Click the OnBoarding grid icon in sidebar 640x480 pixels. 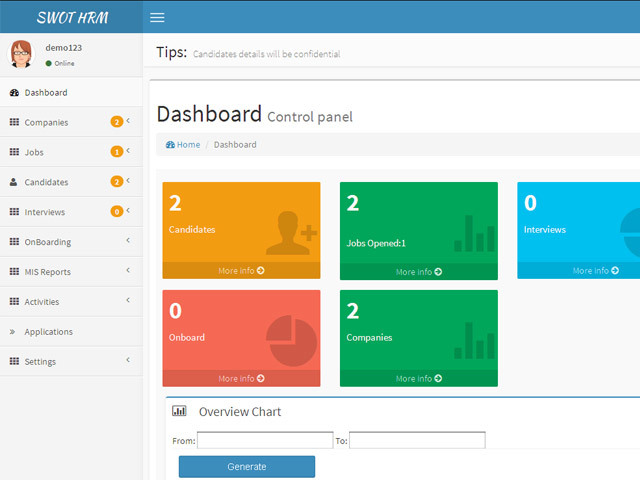[14, 242]
